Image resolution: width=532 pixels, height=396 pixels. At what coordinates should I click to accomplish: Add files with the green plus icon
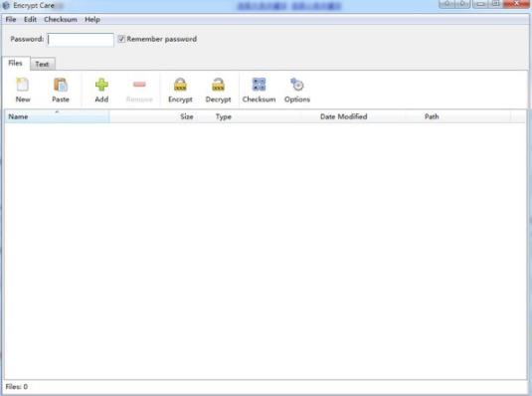[x=101, y=85]
